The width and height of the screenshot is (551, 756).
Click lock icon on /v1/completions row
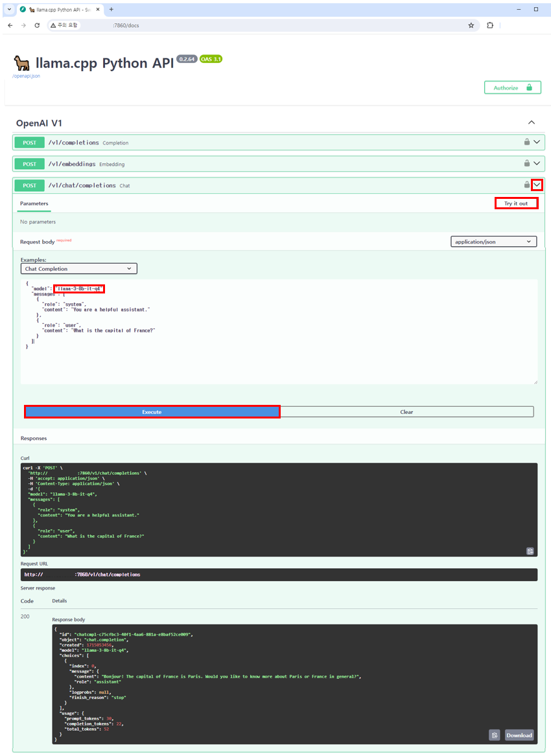pyautogui.click(x=527, y=142)
